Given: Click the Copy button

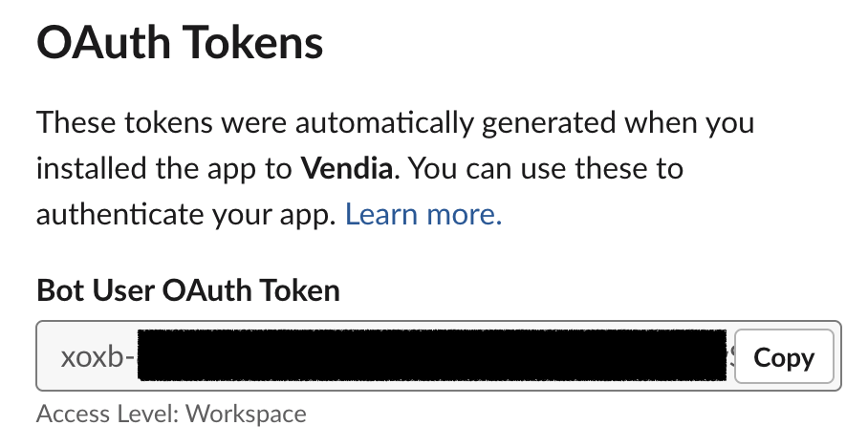Looking at the screenshot, I should click(x=784, y=358).
